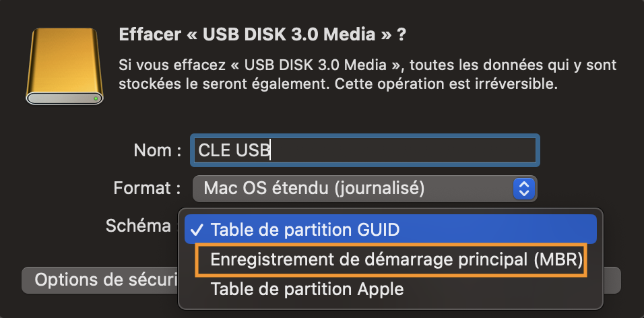Click the partially hidden button right of the menu
The width and height of the screenshot is (644, 318).
click(612, 280)
